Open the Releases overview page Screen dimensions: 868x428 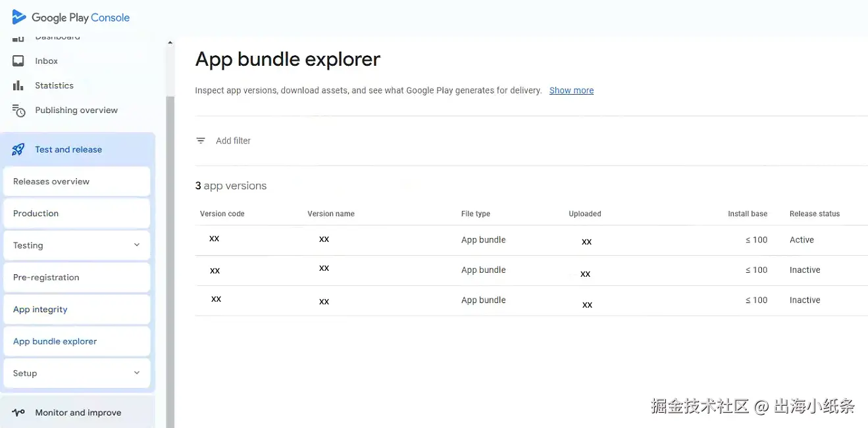tap(51, 181)
